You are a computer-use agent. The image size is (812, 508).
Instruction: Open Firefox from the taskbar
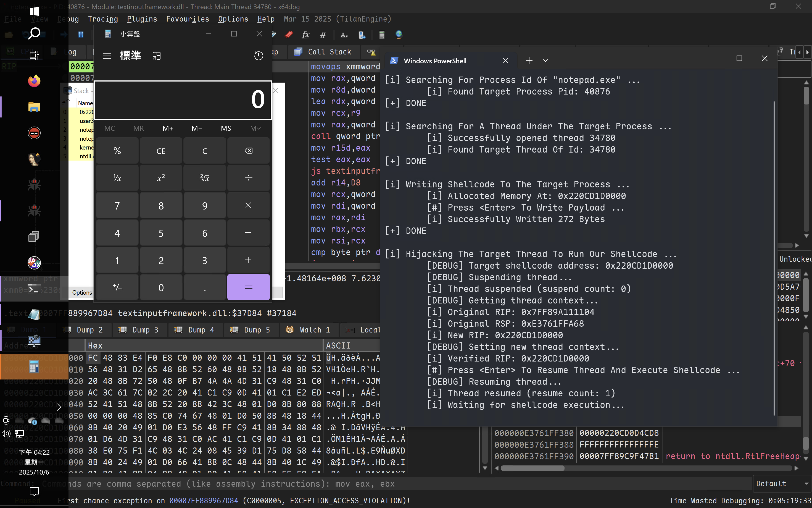pos(34,81)
